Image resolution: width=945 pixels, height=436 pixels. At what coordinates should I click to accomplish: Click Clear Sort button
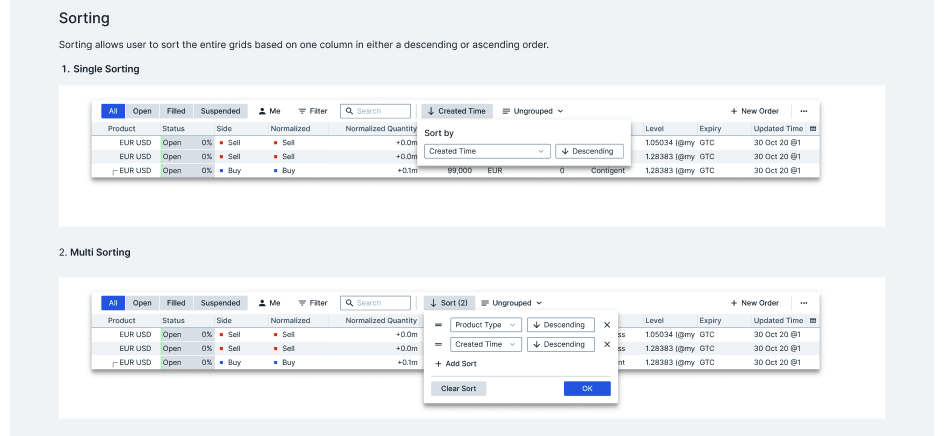[x=459, y=388]
